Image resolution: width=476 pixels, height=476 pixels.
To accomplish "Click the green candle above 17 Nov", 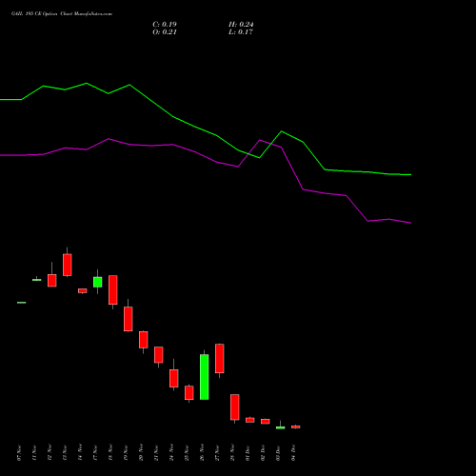I will [98, 282].
